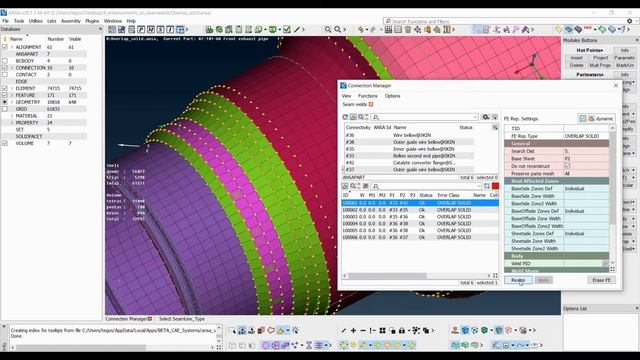Image resolution: width=640 pixels, height=360 pixels.
Task: Click the message log horizontal scrollbar
Action: click(81, 348)
